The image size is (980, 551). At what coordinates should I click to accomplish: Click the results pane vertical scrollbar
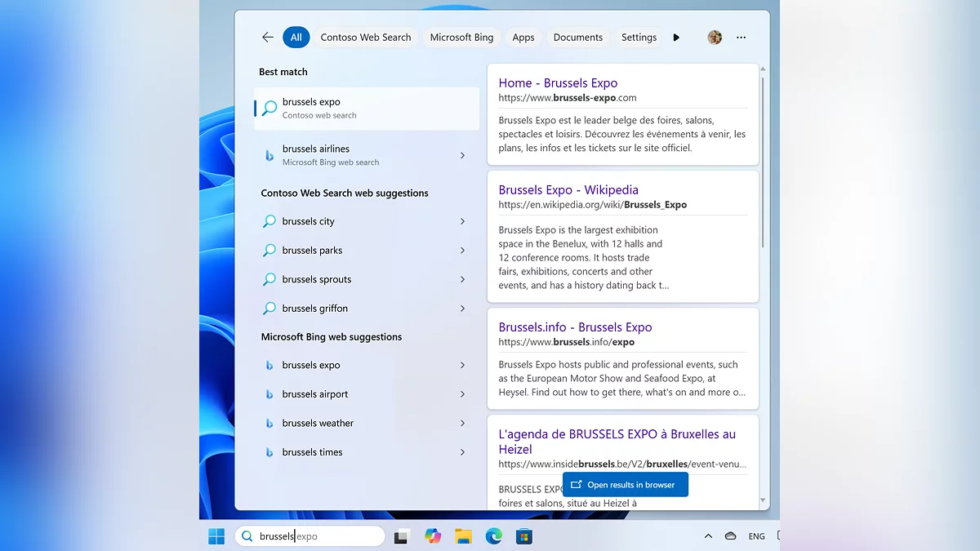(x=763, y=163)
